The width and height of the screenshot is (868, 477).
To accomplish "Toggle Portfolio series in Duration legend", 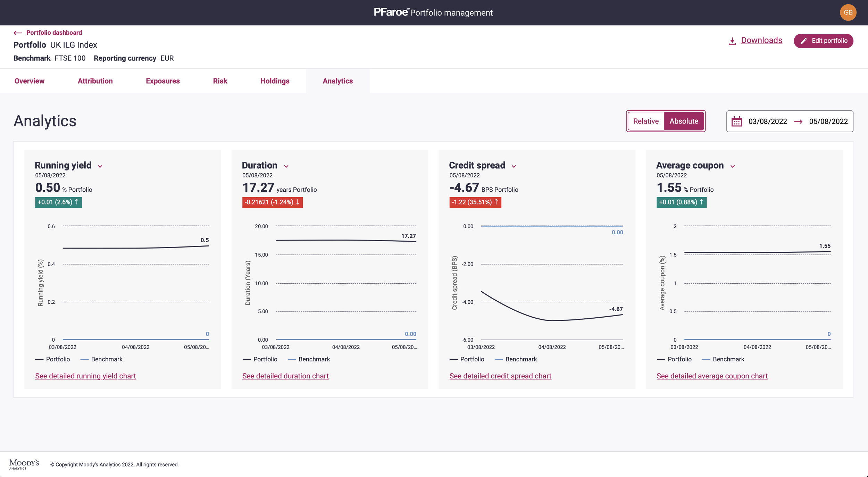I will click(x=260, y=359).
